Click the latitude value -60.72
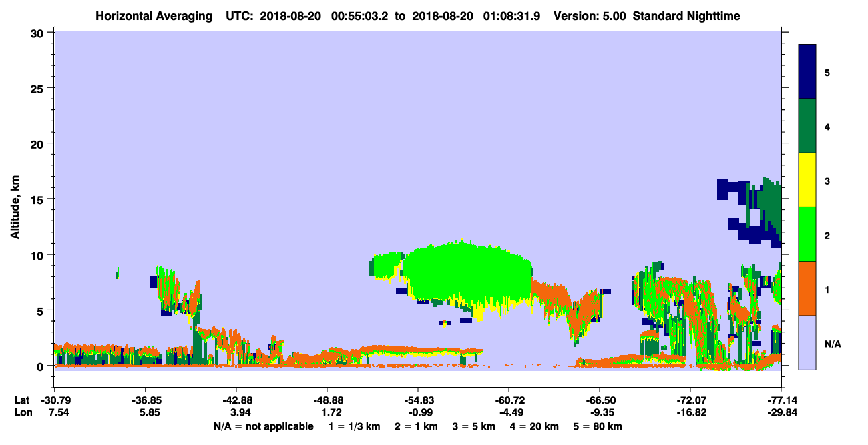Screen dimensions: 868x445 pos(508,400)
